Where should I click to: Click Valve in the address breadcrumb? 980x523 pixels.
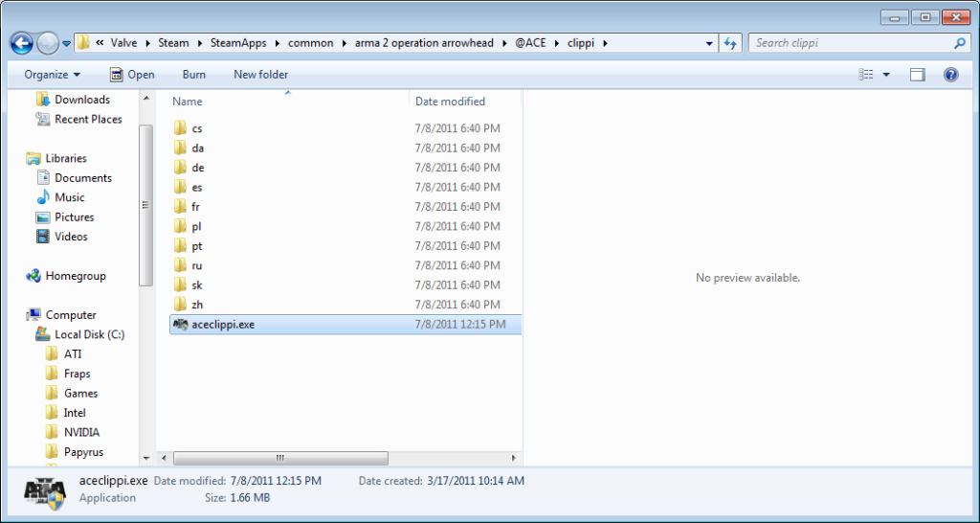click(123, 43)
